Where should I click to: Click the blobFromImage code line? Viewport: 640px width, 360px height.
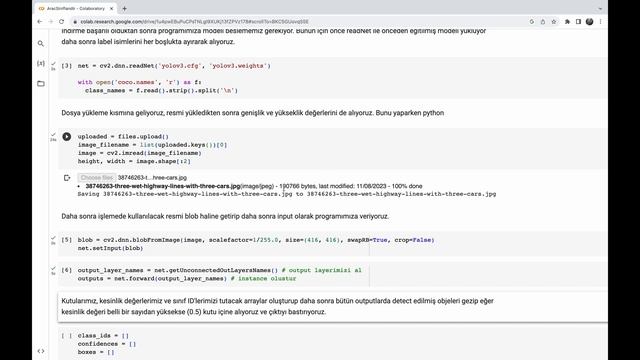256,240
